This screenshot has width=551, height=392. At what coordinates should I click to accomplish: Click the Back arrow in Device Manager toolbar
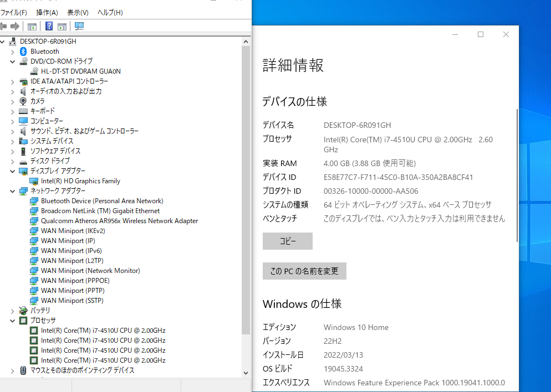coord(3,27)
